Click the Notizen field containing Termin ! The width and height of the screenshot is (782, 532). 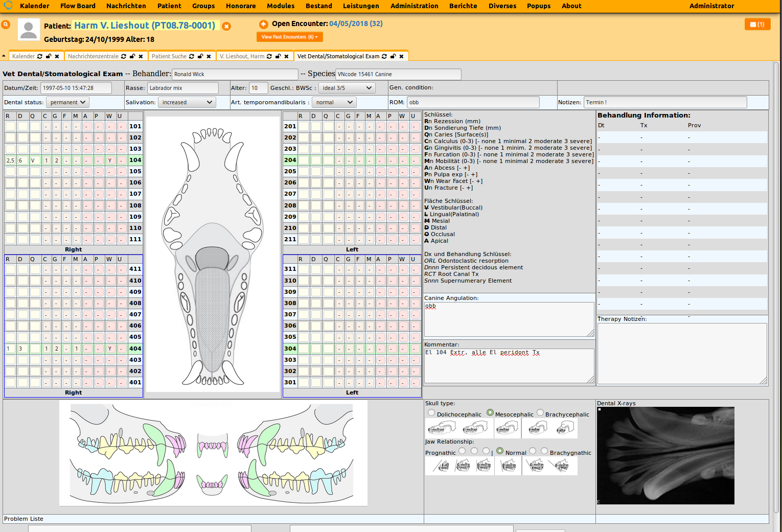point(665,102)
